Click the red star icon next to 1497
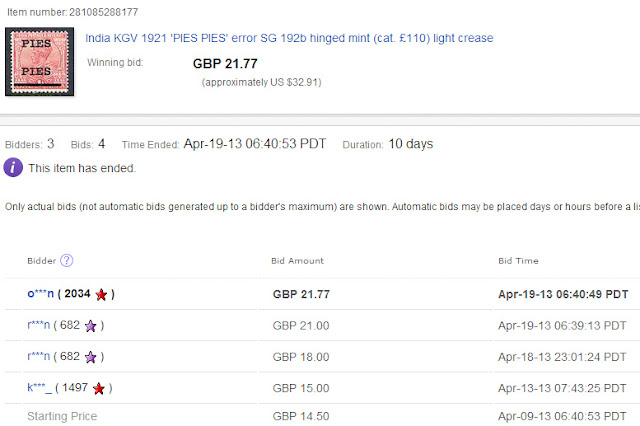This screenshot has height=426, width=640. click(99, 388)
